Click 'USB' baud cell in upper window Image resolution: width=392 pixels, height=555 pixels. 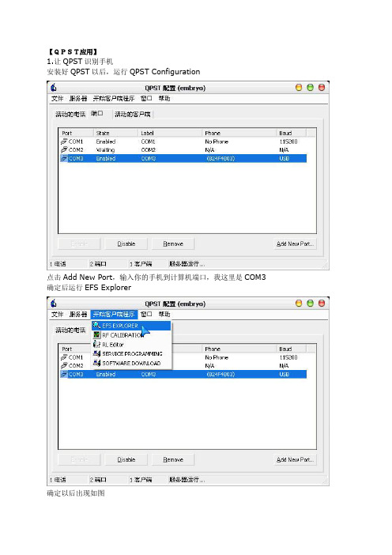pyautogui.click(x=284, y=159)
